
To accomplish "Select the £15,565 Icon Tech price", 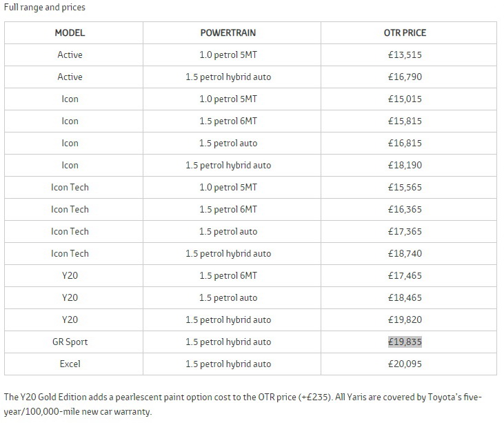I will [x=405, y=187].
